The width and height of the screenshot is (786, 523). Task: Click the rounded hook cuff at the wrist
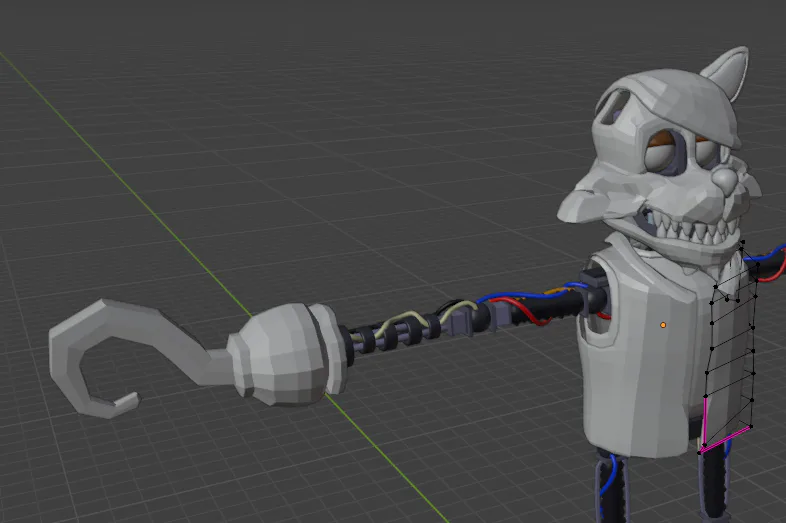click(x=288, y=354)
